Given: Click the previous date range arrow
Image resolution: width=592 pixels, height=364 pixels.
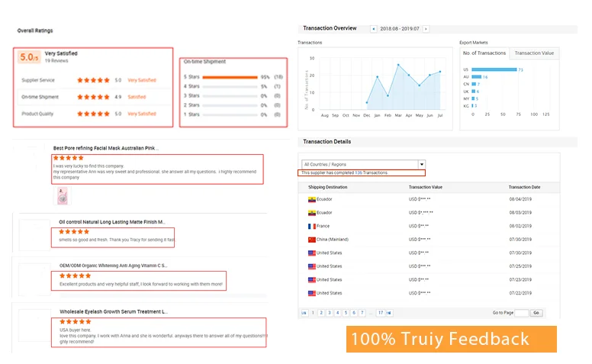Looking at the screenshot, I should (373, 29).
